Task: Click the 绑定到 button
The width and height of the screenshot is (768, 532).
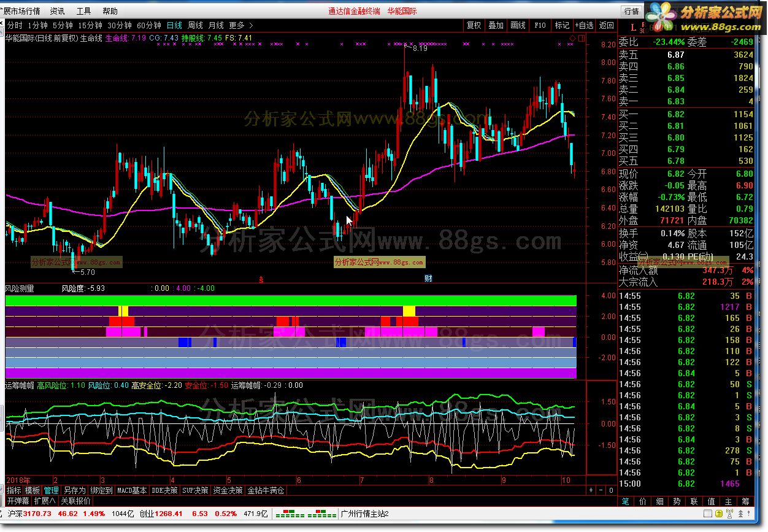Action: [101, 490]
